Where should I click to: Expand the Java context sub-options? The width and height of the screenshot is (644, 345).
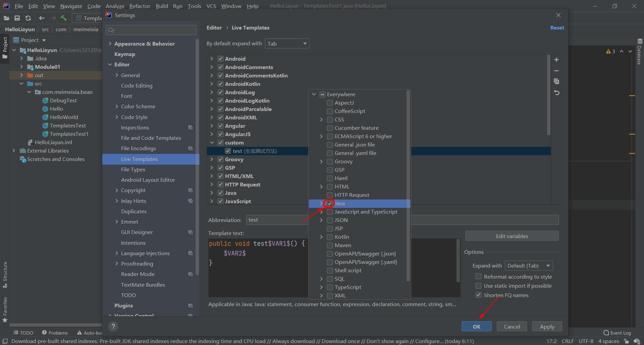pos(321,203)
